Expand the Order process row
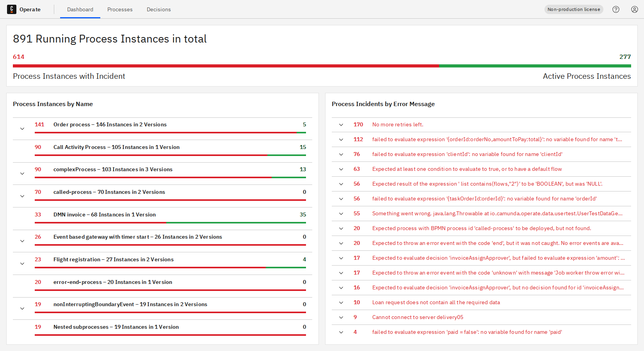 pyautogui.click(x=22, y=129)
